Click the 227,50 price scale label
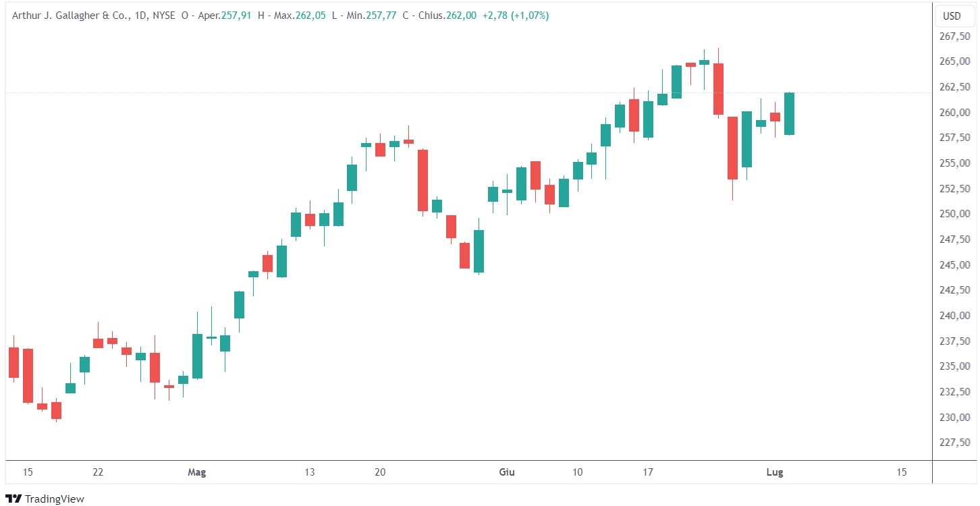This screenshot has width=980, height=506. click(x=956, y=443)
